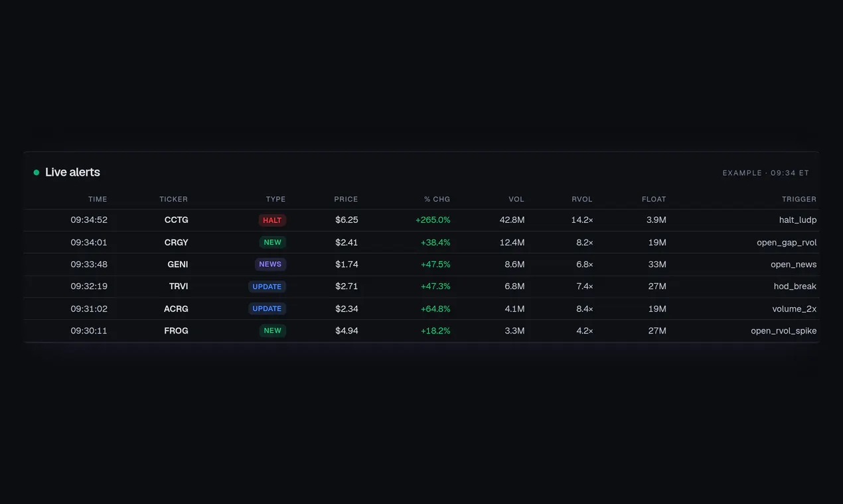
Task: Click the 8.2× relative volume value
Action: [x=585, y=243]
